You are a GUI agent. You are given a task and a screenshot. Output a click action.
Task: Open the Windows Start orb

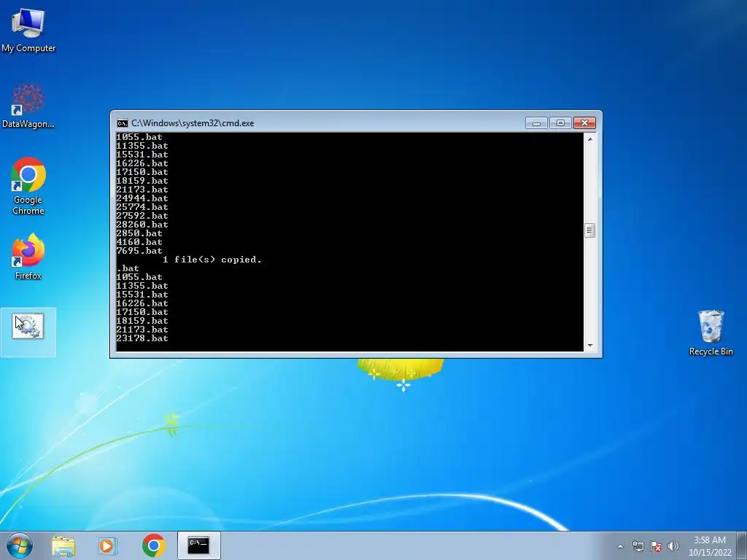point(20,545)
